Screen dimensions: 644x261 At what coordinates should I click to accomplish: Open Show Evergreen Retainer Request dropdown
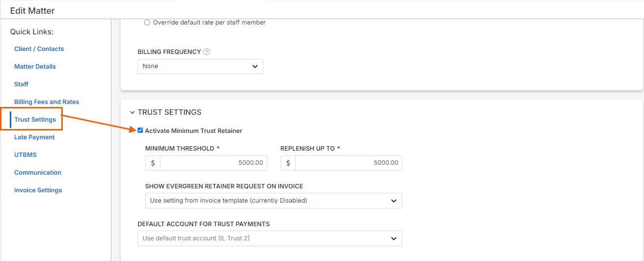(x=273, y=201)
